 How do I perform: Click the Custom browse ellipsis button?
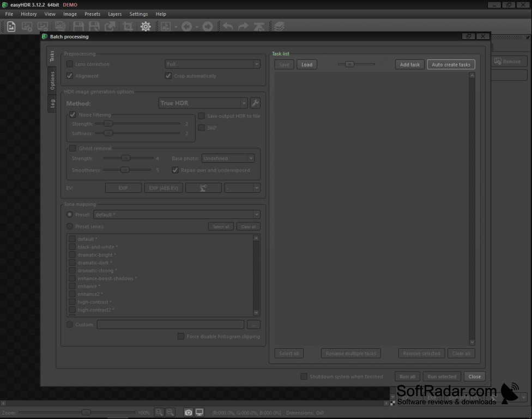[253, 325]
